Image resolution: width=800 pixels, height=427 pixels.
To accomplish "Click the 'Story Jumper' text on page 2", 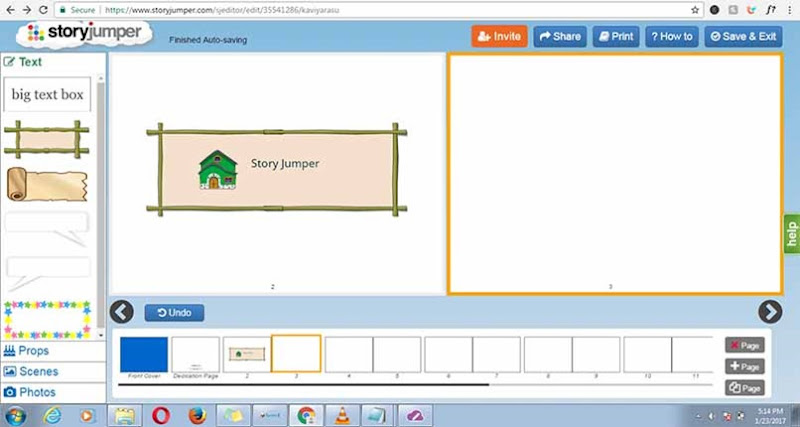I will coord(285,163).
